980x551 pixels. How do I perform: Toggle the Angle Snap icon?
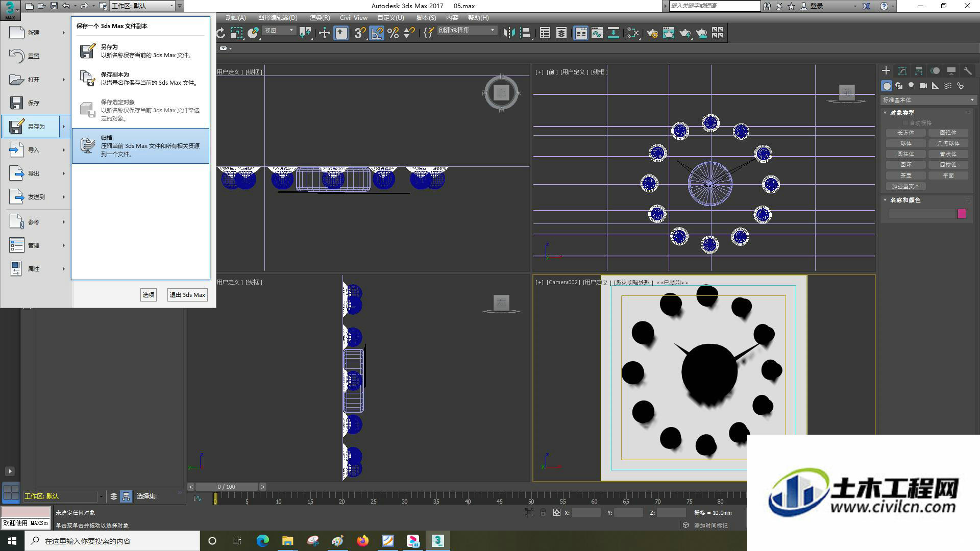point(377,33)
